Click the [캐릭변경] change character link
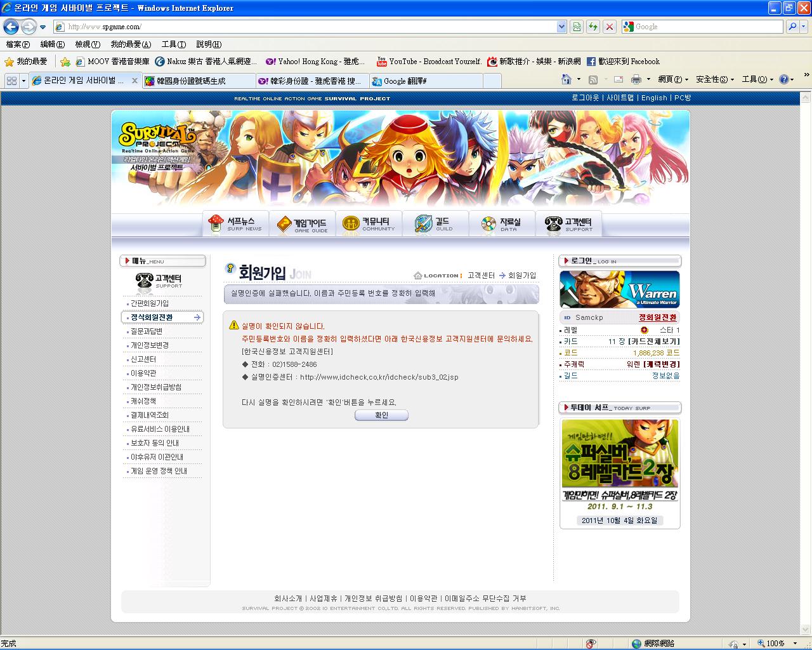812x650 pixels. 662,364
